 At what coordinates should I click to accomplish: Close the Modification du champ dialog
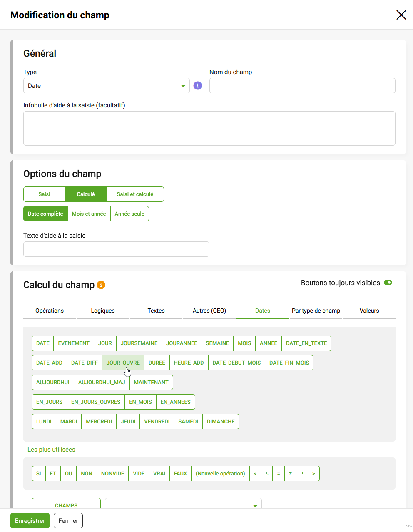401,15
